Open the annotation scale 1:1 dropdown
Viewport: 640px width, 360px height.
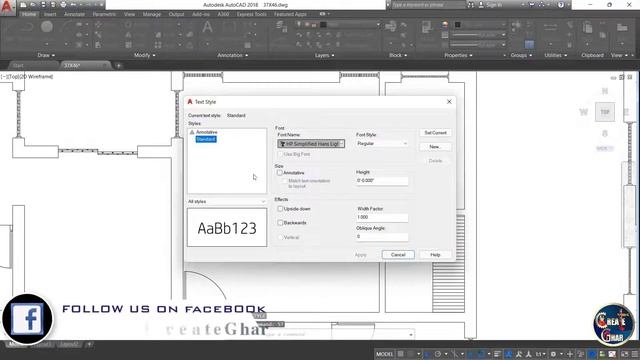coord(541,354)
